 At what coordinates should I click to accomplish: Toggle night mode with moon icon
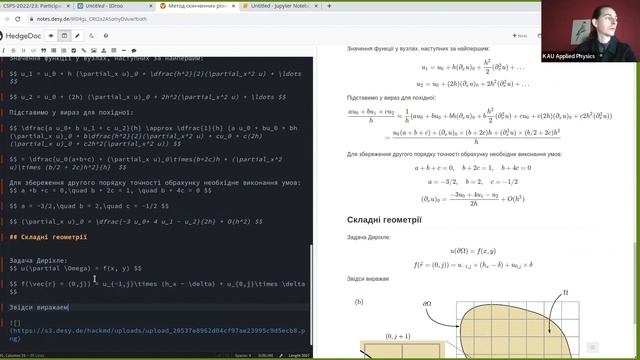tap(91, 36)
